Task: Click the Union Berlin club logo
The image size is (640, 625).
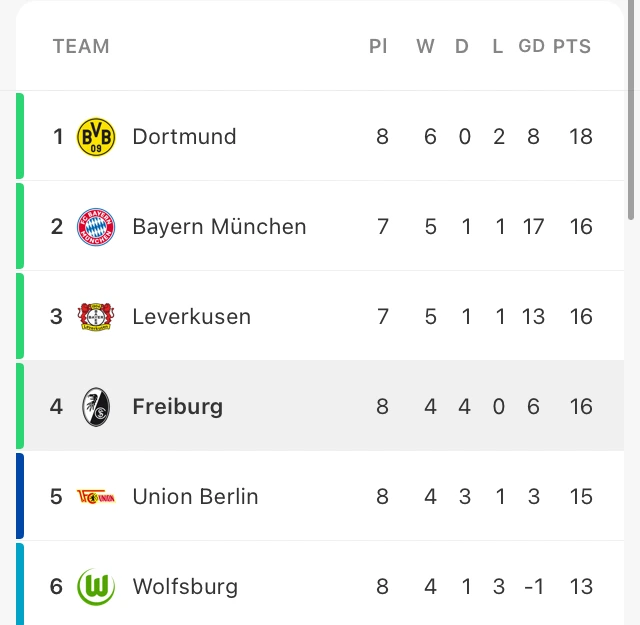Action: tap(96, 496)
